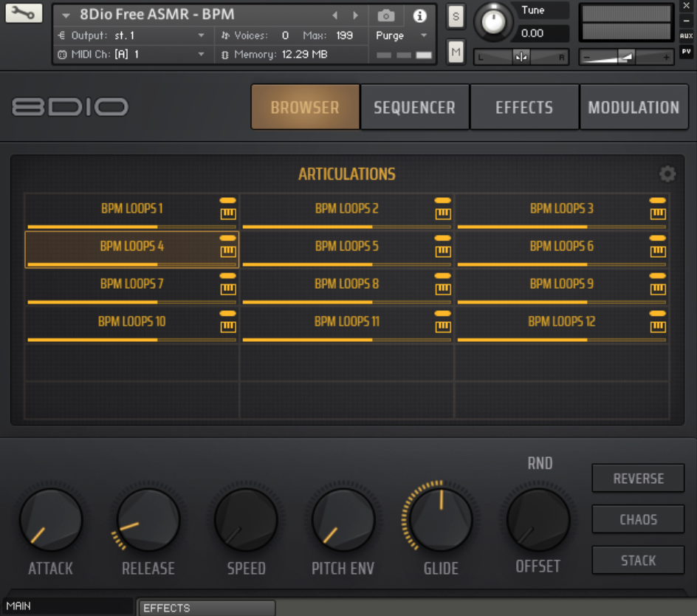Select BPM LOOPS 1 articulation
The height and width of the screenshot is (616, 697).
(x=131, y=211)
